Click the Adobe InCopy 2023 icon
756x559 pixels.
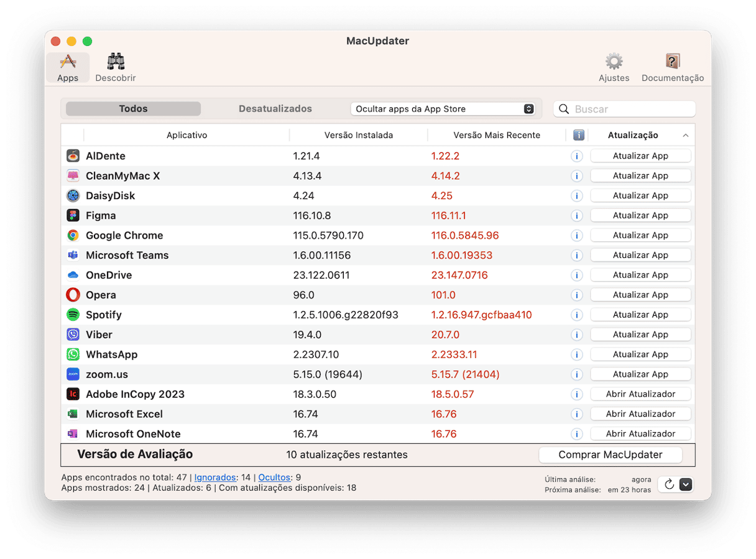(x=73, y=395)
